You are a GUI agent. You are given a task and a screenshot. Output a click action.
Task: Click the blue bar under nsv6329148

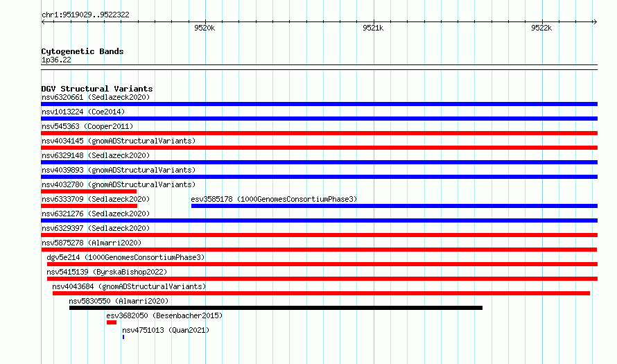[x=319, y=162]
